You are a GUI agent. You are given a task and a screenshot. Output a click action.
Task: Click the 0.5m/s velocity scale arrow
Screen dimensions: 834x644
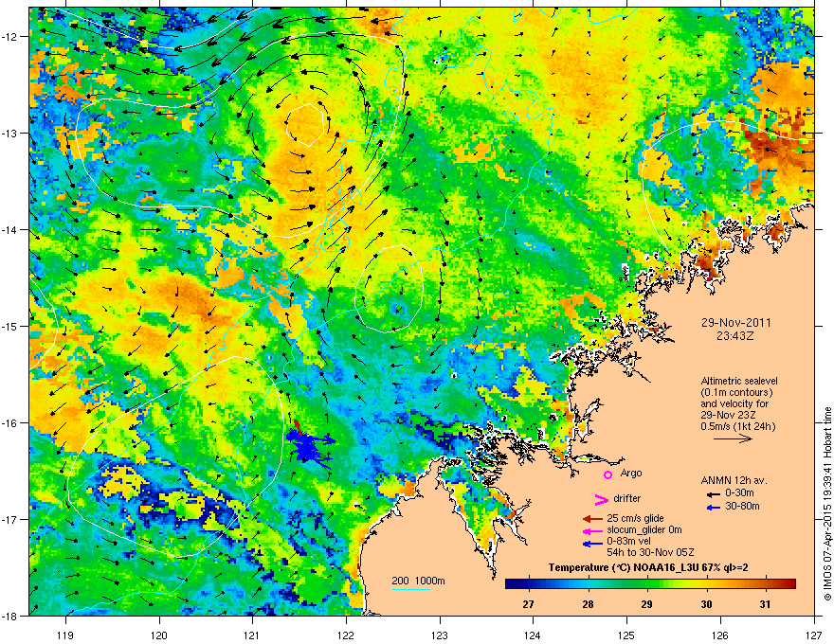[733, 438]
